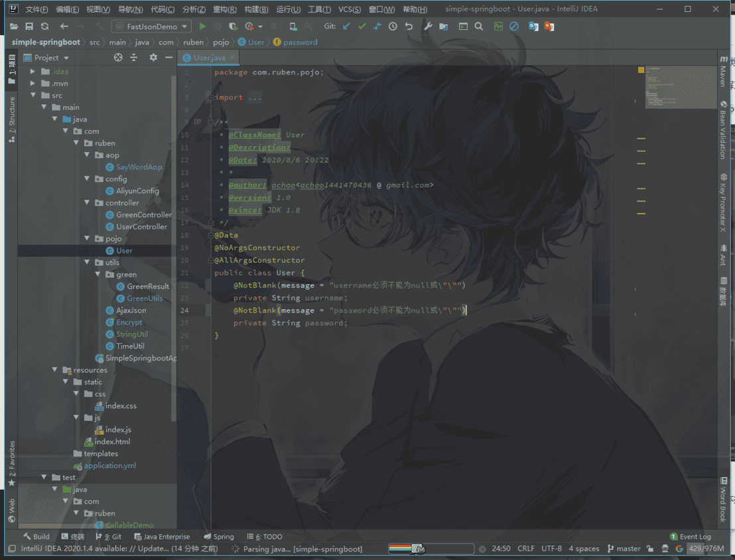This screenshot has width=735, height=560.
Task: Click the Git update project arrow
Action: coord(346,27)
